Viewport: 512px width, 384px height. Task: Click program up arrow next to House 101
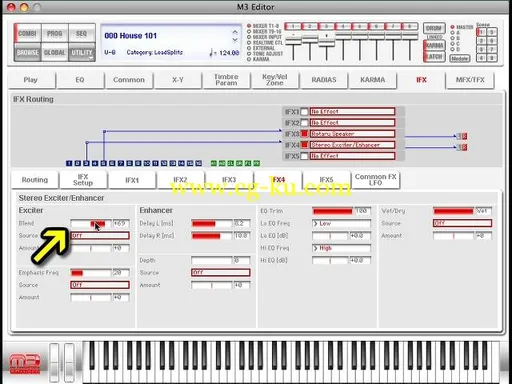click(x=235, y=32)
